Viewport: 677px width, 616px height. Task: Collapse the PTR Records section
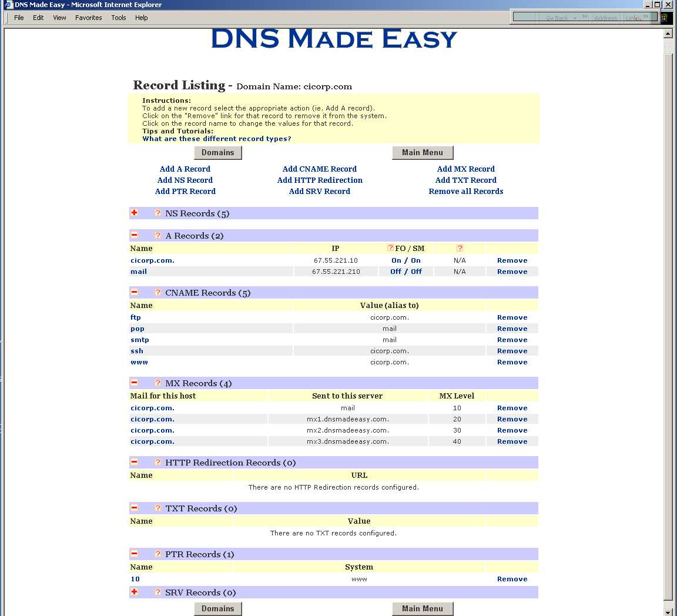click(x=134, y=553)
